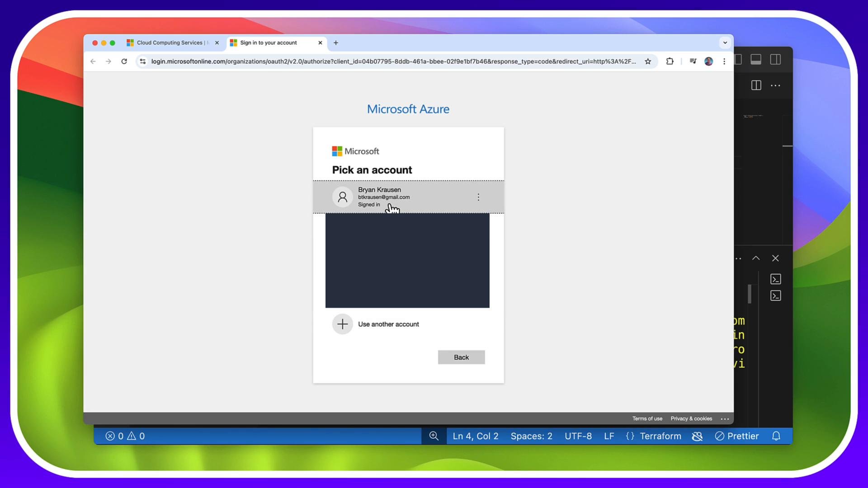Select the second terminal instance icon
The height and width of the screenshot is (488, 868).
[x=775, y=296]
